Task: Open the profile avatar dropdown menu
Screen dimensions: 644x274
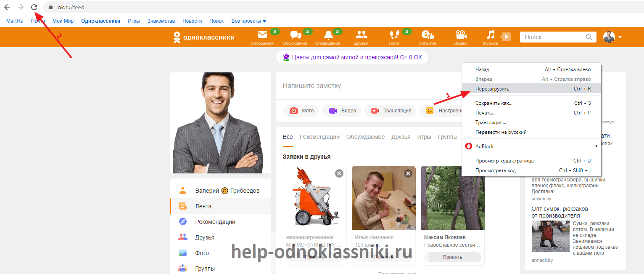Action: click(x=612, y=37)
